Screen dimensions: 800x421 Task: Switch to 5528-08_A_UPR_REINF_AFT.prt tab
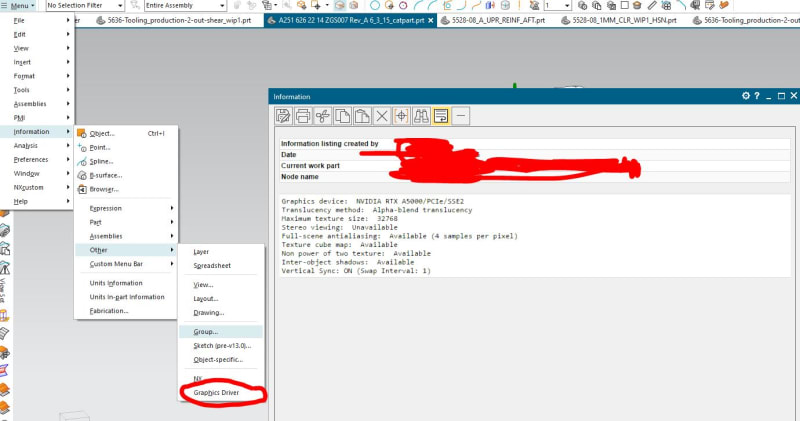(x=493, y=20)
